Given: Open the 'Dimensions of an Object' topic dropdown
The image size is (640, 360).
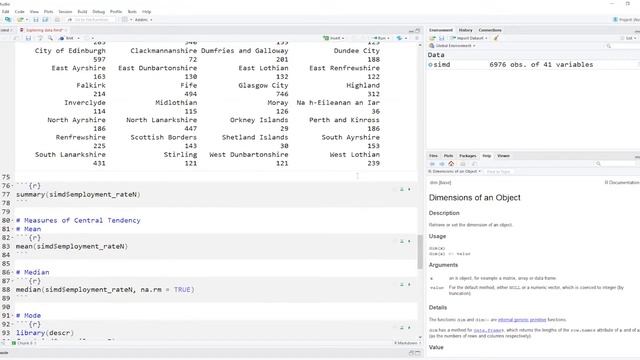Looking at the screenshot, I should pos(454,171).
